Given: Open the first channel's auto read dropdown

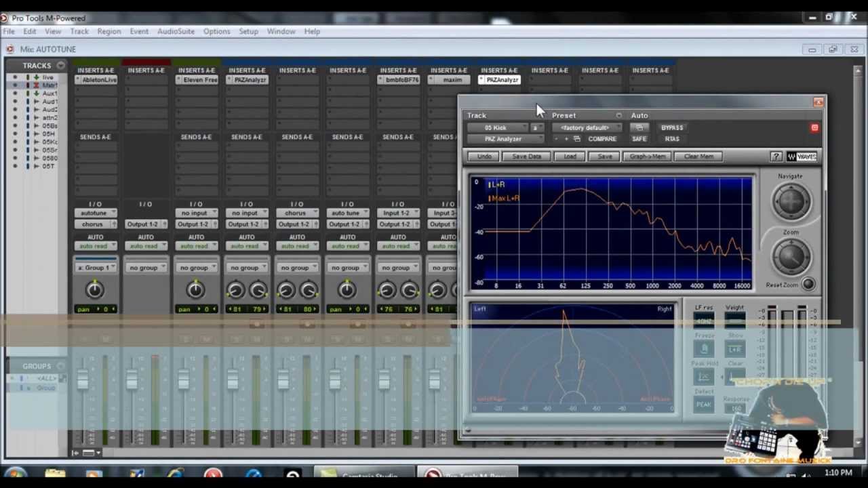Looking at the screenshot, I should tap(96, 246).
